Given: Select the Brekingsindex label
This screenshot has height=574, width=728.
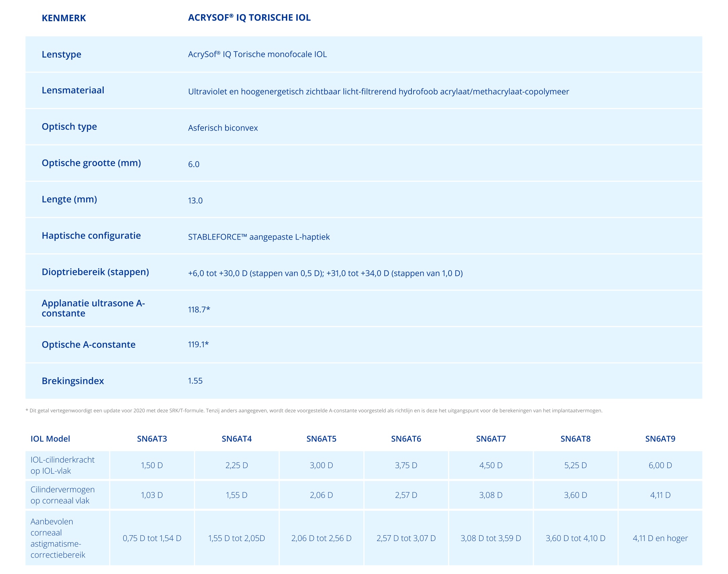Looking at the screenshot, I should tap(73, 381).
